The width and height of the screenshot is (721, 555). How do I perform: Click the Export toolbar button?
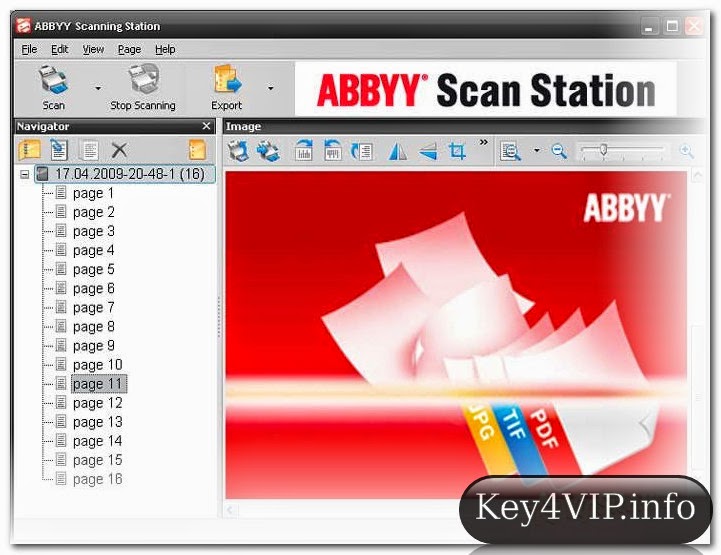click(227, 88)
